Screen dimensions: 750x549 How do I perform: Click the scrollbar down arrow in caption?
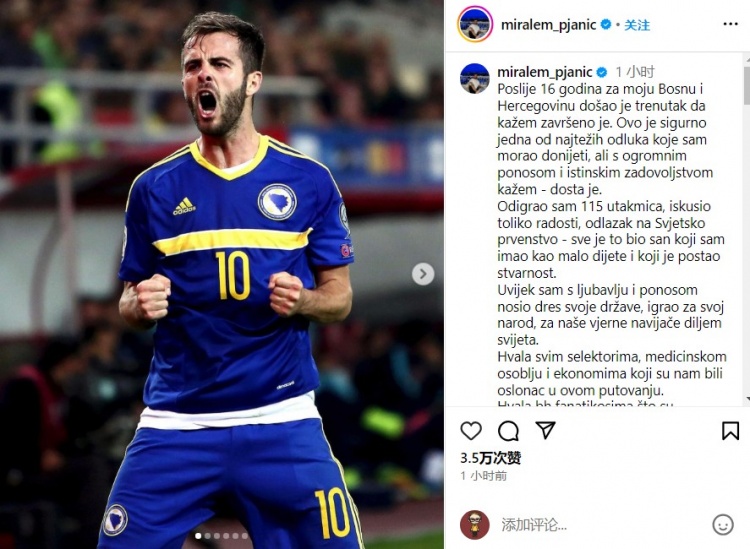(x=747, y=400)
